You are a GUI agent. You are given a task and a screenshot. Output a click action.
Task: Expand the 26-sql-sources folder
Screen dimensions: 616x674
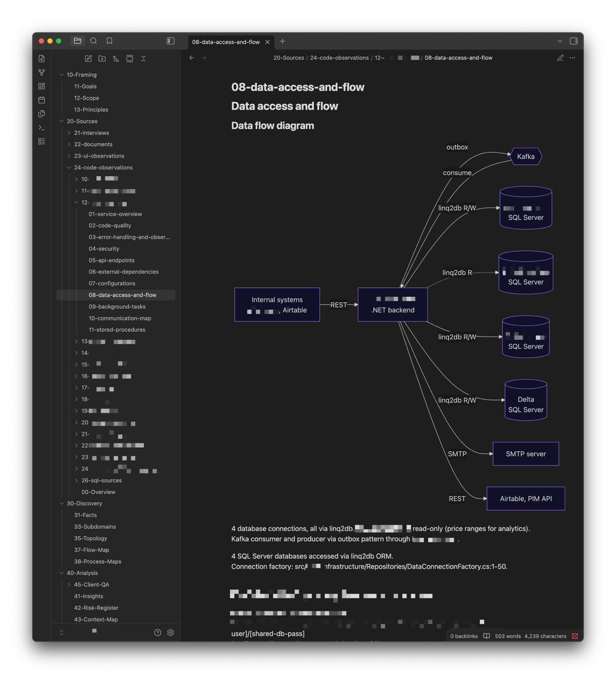pyautogui.click(x=76, y=480)
